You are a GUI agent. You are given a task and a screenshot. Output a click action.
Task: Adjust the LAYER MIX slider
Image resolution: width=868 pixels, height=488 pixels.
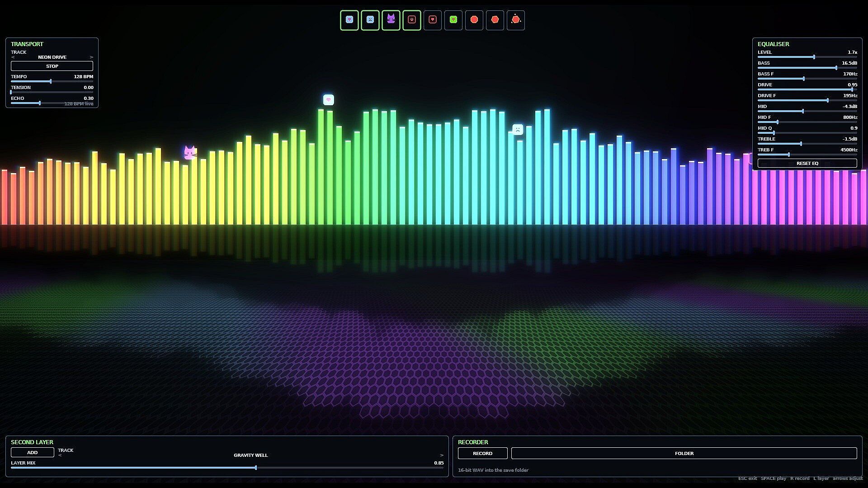coord(227,468)
